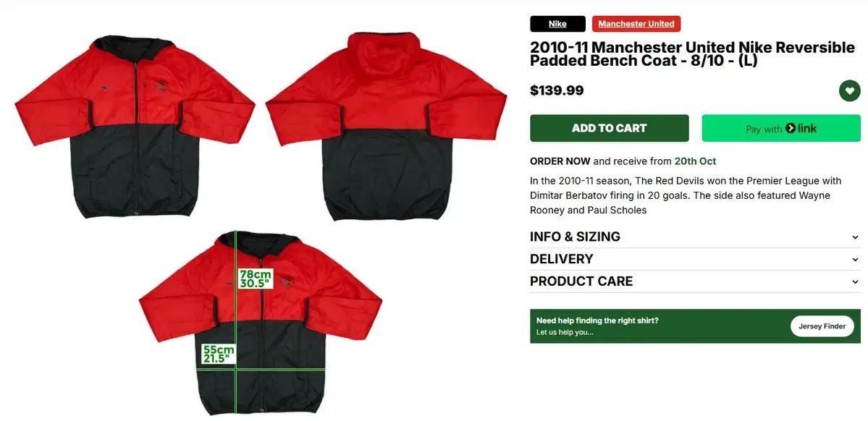868x421 pixels.
Task: View back jacket photo thumbnail
Action: (x=386, y=126)
